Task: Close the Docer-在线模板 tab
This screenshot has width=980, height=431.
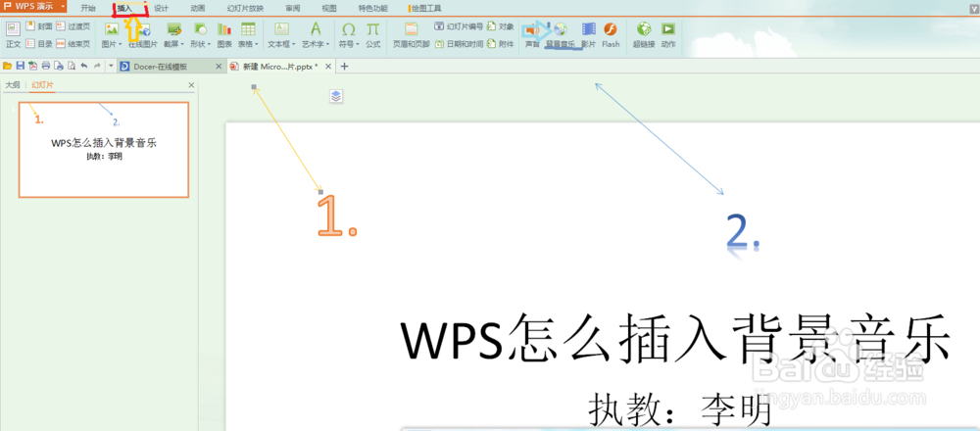Action: (219, 67)
